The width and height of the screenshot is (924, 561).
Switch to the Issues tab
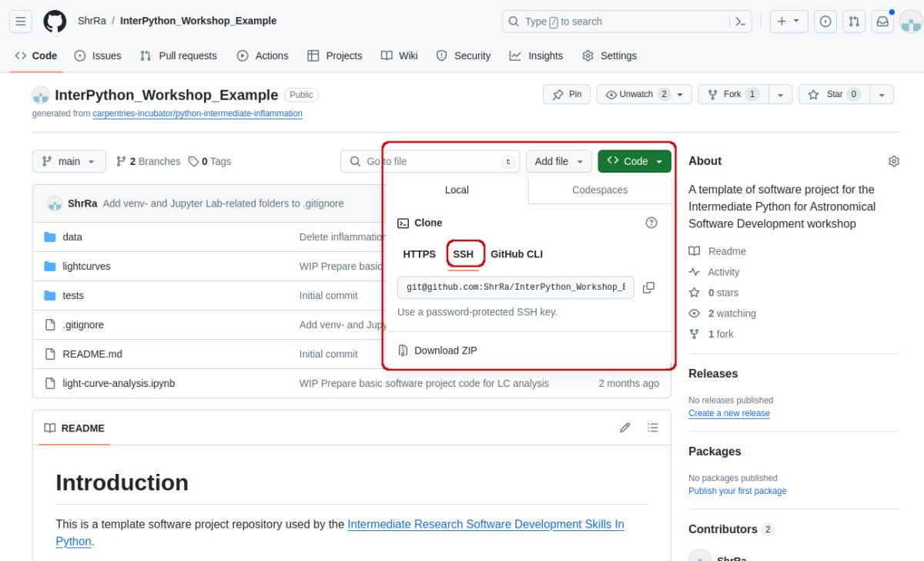(98, 55)
